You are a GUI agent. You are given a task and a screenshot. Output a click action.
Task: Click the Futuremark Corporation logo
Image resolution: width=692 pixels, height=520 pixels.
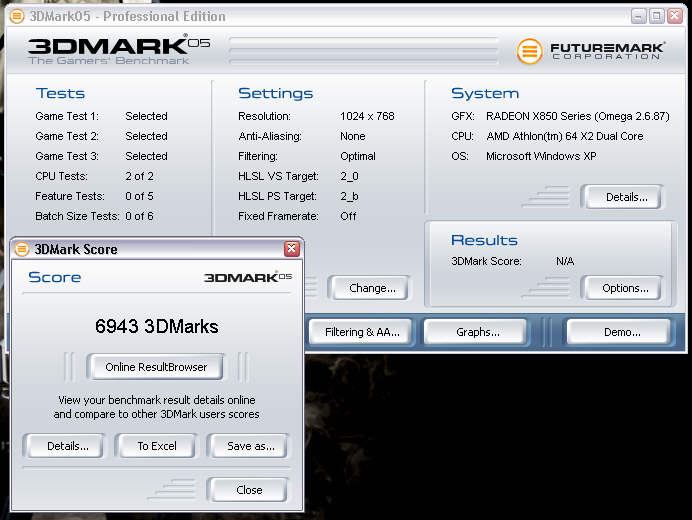(590, 51)
